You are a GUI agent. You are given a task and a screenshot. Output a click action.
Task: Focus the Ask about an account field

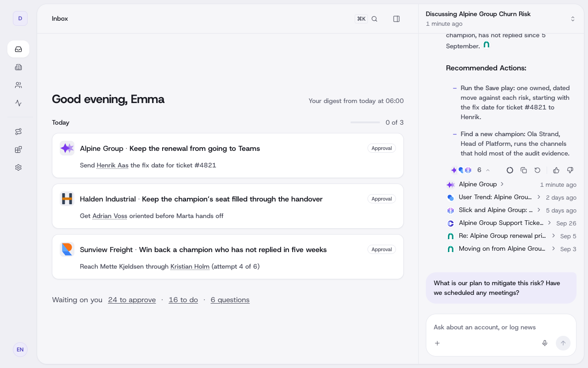(501, 327)
